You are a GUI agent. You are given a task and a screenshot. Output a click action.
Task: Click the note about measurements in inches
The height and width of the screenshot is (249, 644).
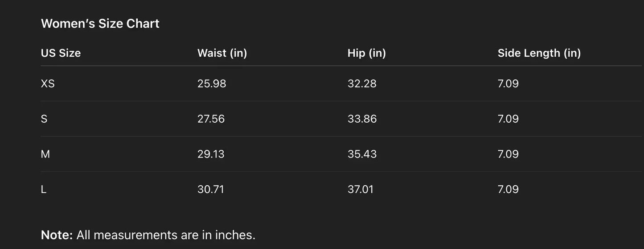[148, 235]
